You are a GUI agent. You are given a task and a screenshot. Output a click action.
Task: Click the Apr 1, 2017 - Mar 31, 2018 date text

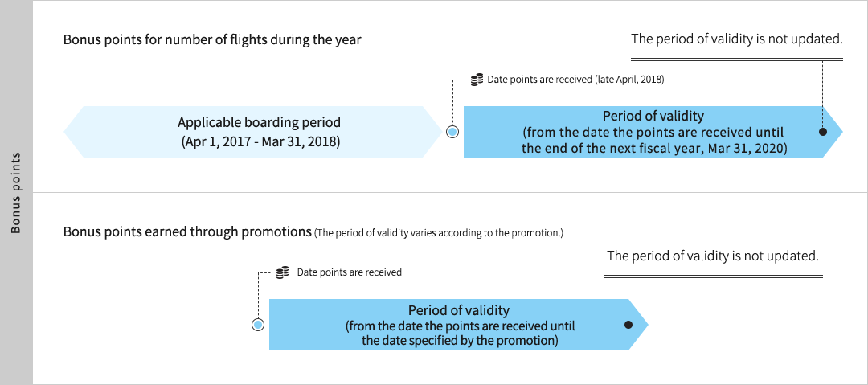click(260, 141)
